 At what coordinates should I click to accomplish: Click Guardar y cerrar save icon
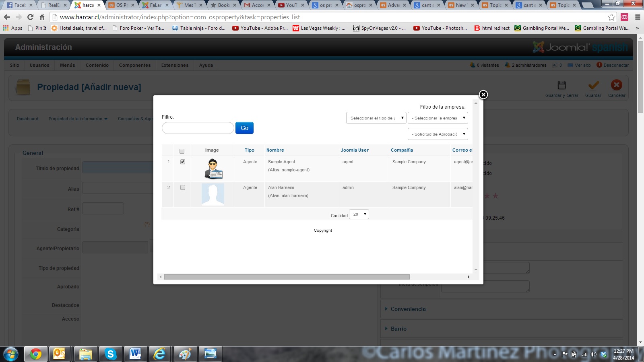[561, 85]
